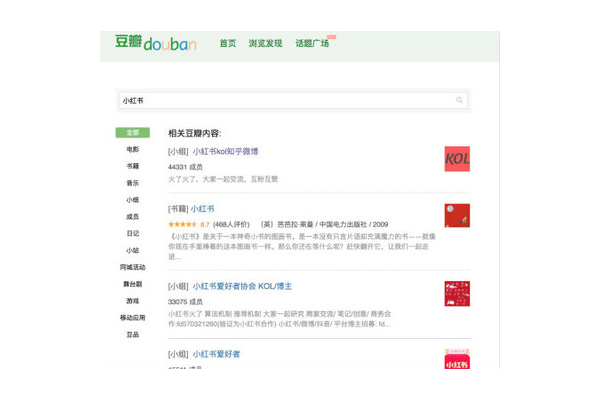Screen dimensions: 600x400
Task: Filter results by 游戏
Action: pos(132,301)
